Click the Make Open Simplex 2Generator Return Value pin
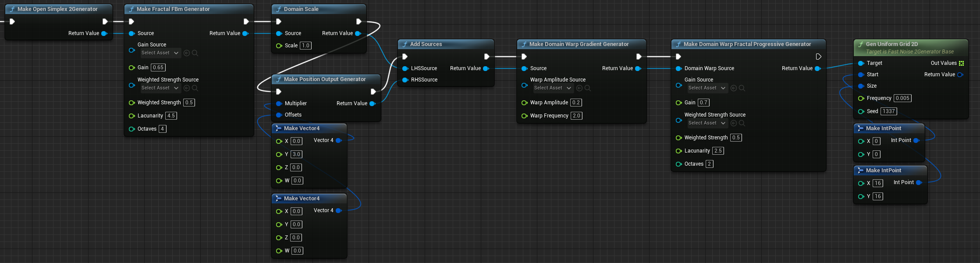The width and height of the screenshot is (980, 263). point(104,33)
